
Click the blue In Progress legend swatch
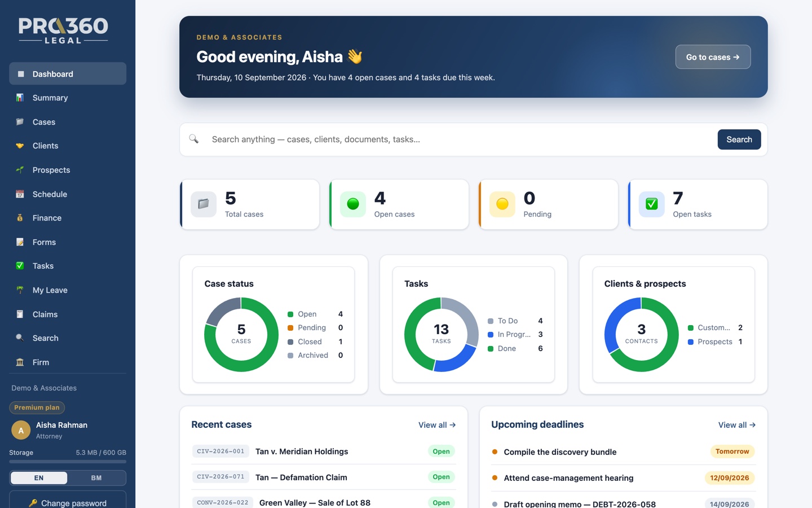pos(491,335)
